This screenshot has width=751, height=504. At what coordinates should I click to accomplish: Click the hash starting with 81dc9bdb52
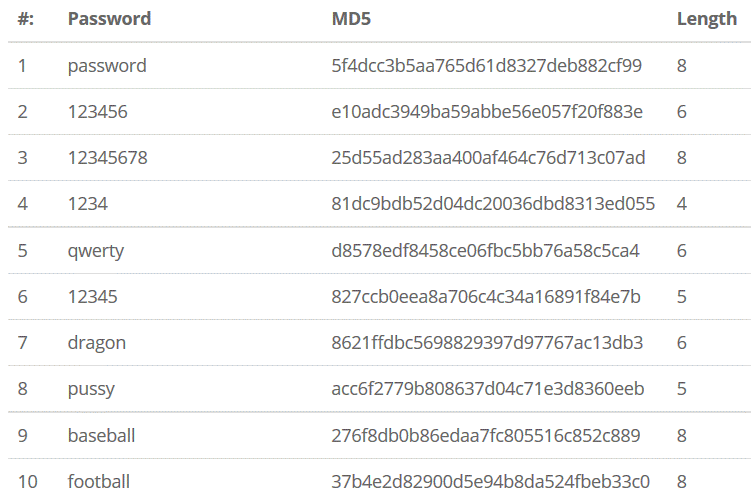[x=493, y=204]
